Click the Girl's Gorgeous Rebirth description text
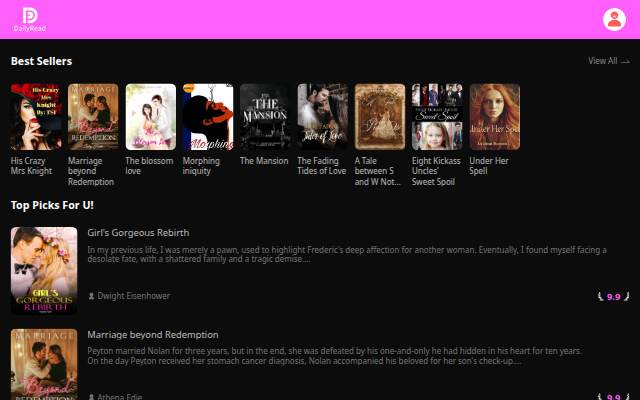 pyautogui.click(x=347, y=254)
